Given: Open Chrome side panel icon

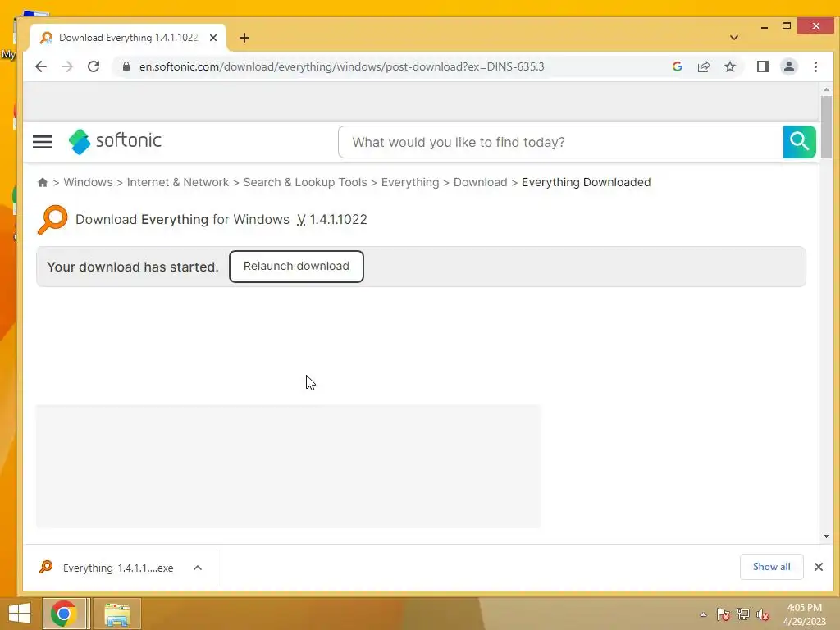Looking at the screenshot, I should pyautogui.click(x=762, y=66).
